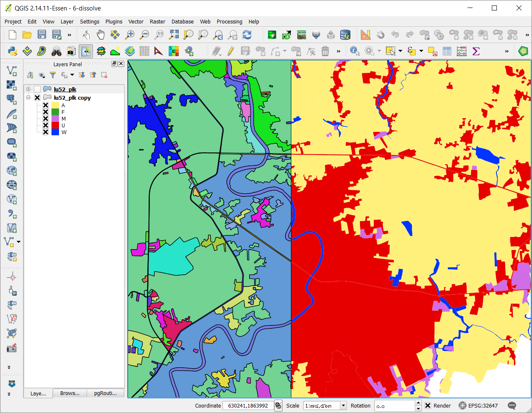532x413 pixels.
Task: Select features by rectangle
Action: (x=391, y=51)
